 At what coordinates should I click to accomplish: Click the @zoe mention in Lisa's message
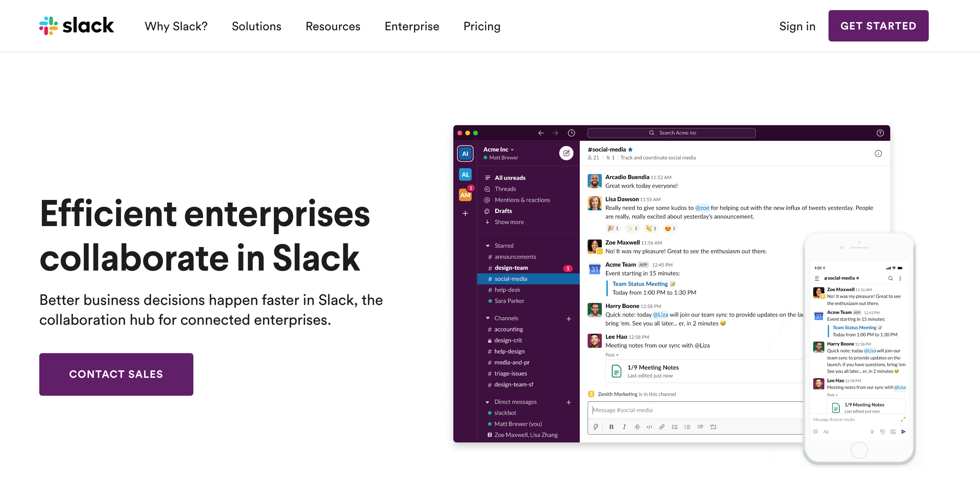pos(702,208)
